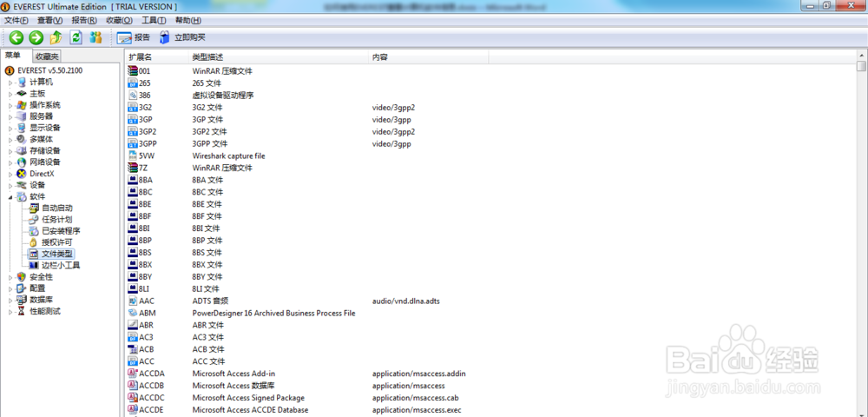Image resolution: width=868 pixels, height=417 pixels.
Task: Expand the 存储设备 tree node
Action: [x=10, y=151]
